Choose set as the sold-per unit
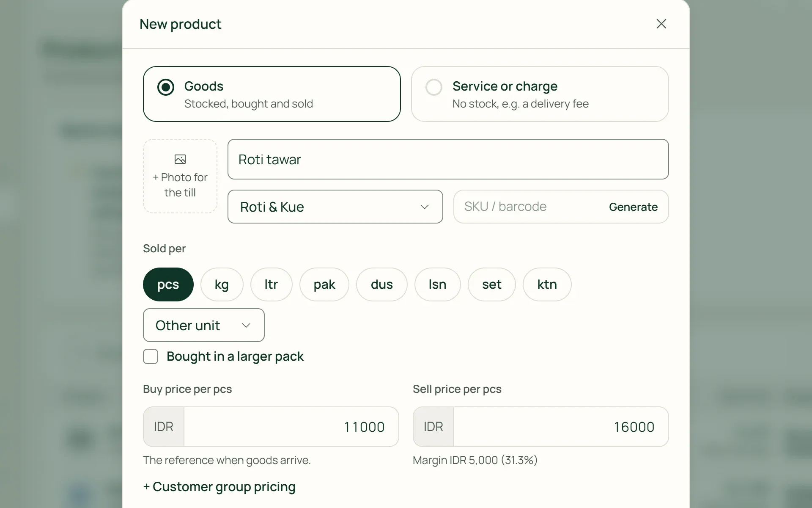Screen dimensions: 812x508 (x=492, y=284)
